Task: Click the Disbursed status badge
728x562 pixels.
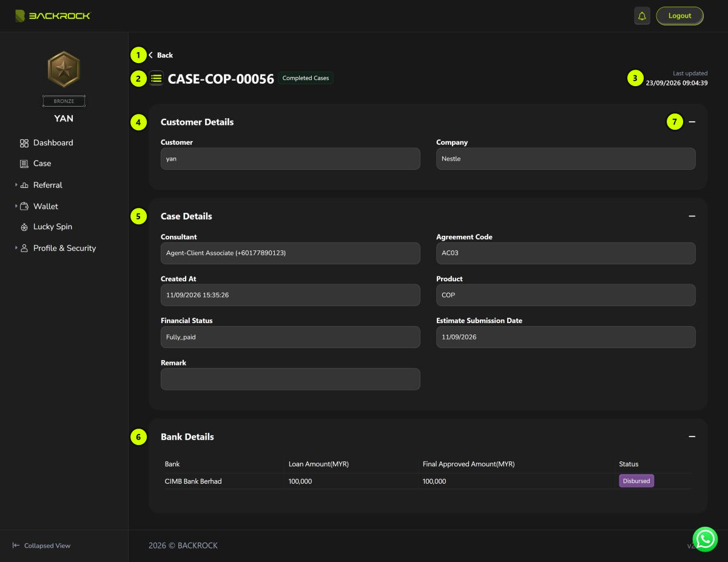Action: click(636, 481)
